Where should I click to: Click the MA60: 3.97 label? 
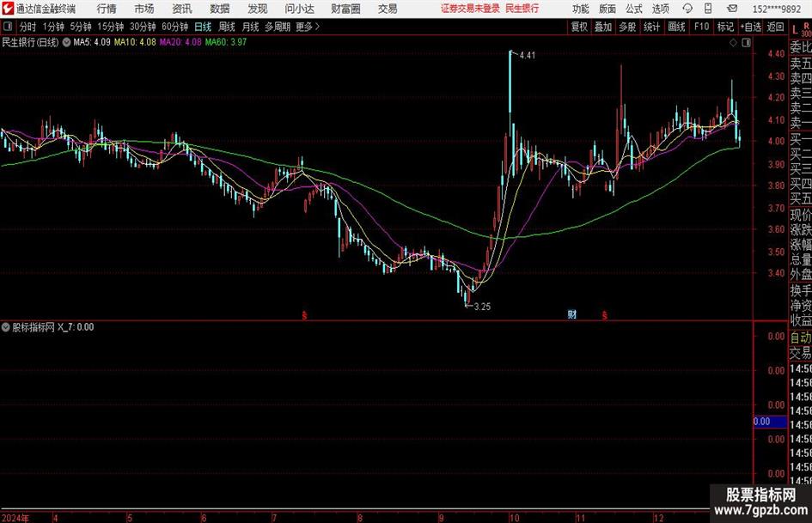coord(226,42)
